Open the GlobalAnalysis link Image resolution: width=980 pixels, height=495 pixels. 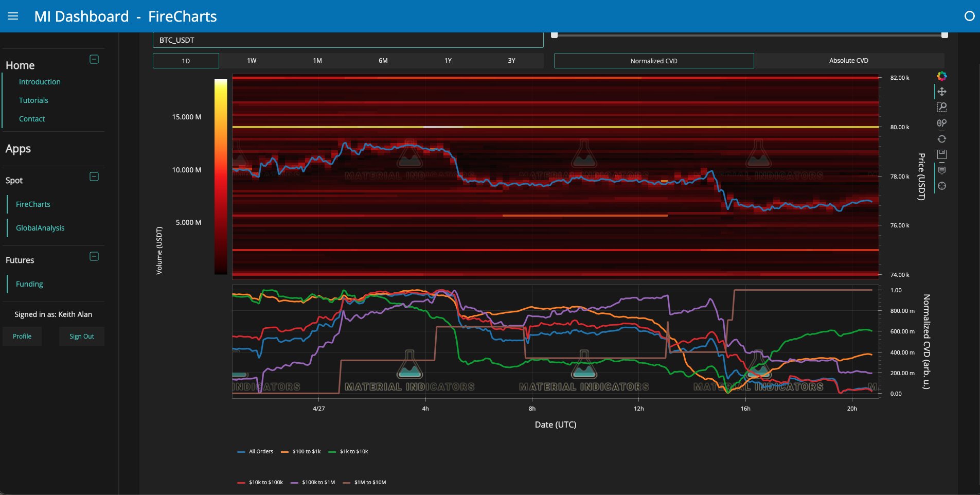click(40, 228)
